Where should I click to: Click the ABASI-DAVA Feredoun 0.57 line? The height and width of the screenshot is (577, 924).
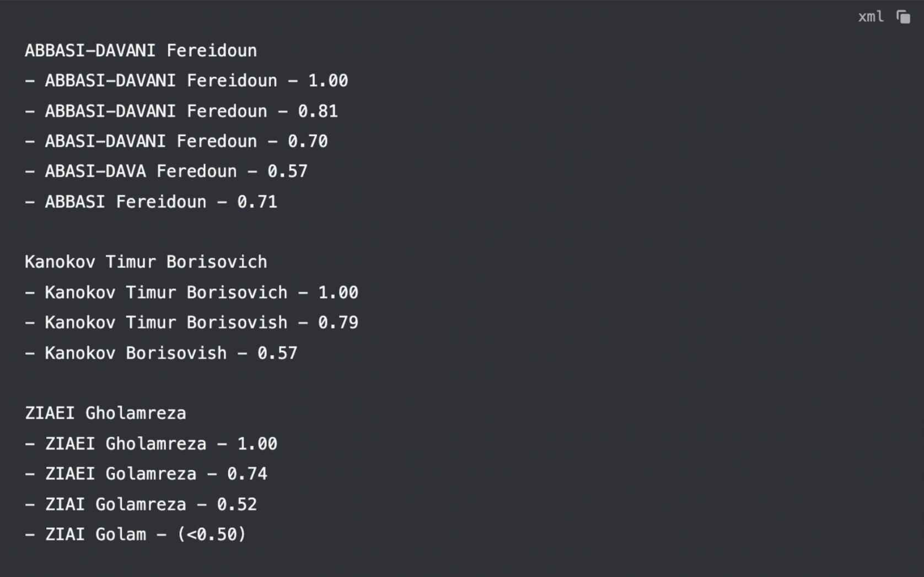point(166,171)
